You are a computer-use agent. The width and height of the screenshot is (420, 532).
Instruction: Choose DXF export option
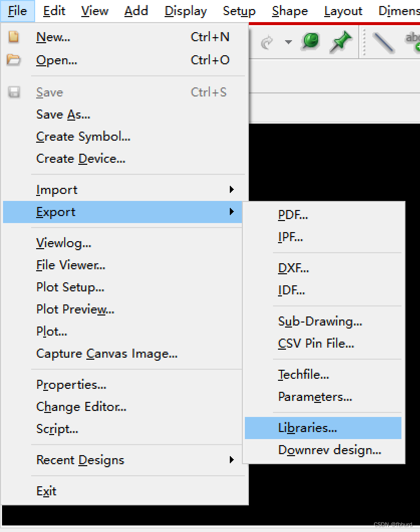pyautogui.click(x=293, y=268)
